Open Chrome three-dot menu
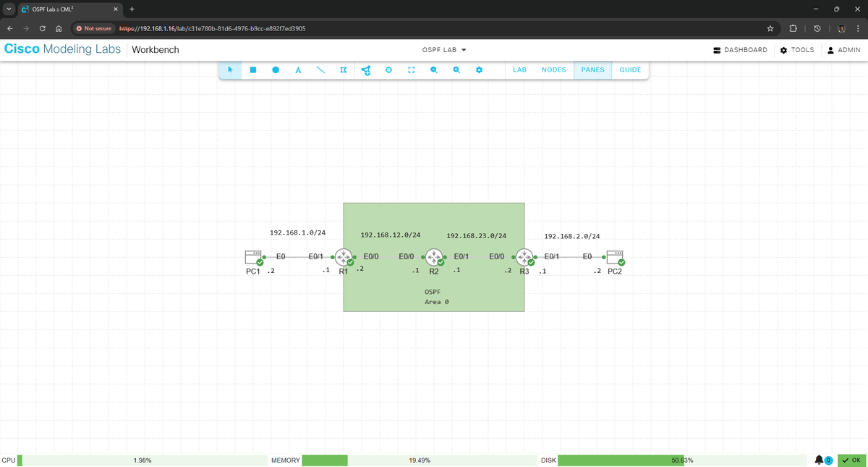This screenshot has width=868, height=467. [857, 28]
